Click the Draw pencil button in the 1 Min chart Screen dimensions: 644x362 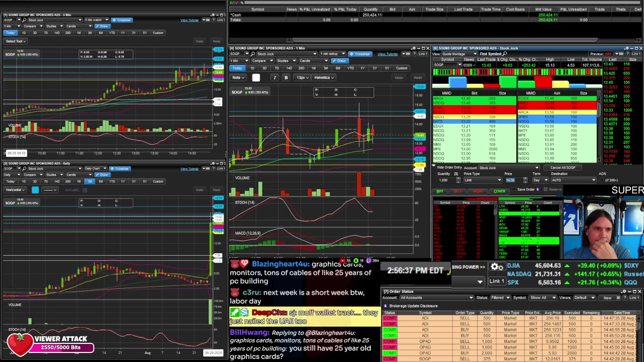pyautogui.click(x=340, y=61)
